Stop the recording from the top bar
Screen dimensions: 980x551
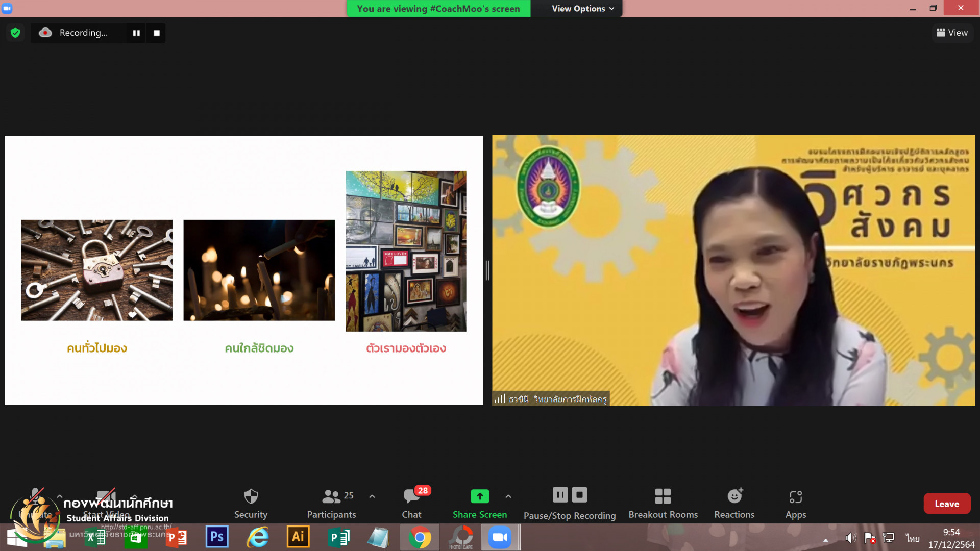click(157, 33)
